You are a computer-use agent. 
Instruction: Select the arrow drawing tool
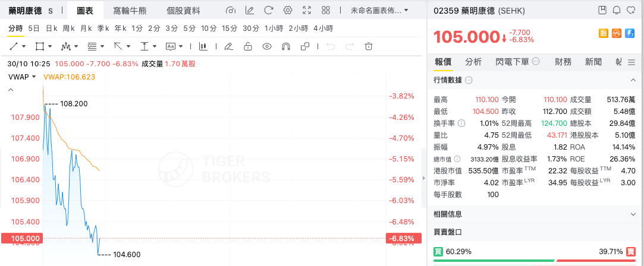tap(118, 46)
